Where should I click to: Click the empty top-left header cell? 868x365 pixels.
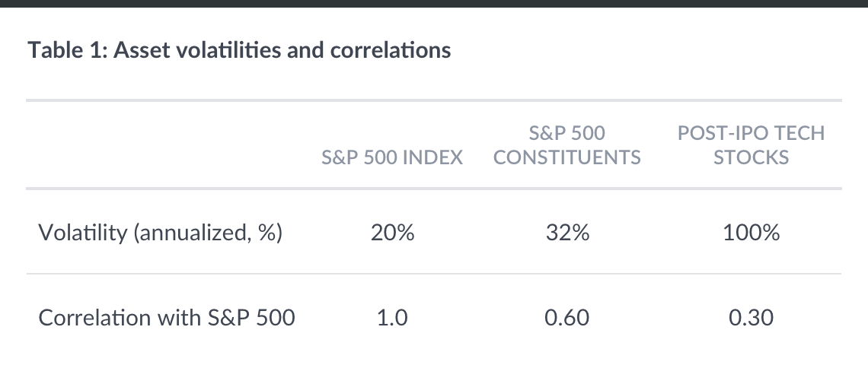pyautogui.click(x=160, y=144)
